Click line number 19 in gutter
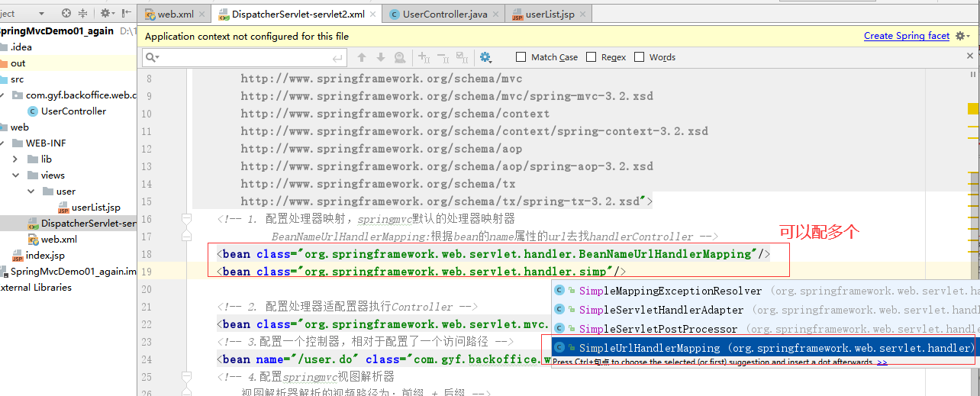Viewport: 980px width, 396px height. (x=145, y=272)
